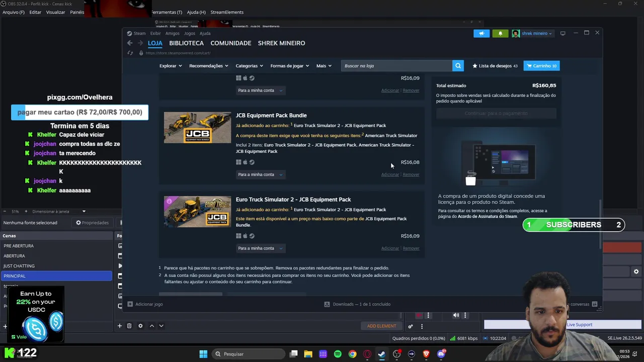Click the Buscar na loja search field
This screenshot has width=644, height=362.
[x=396, y=66]
